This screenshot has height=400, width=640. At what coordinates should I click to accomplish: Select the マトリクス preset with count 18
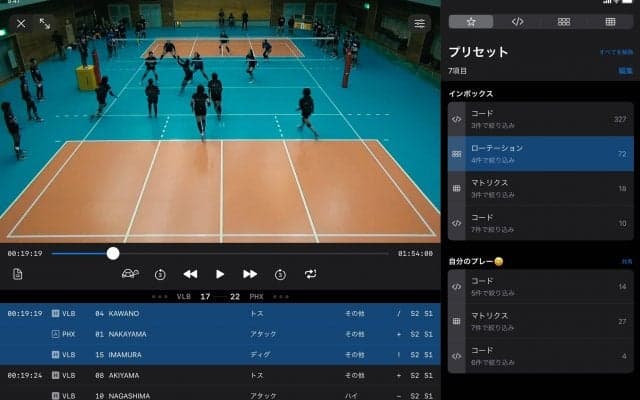pyautogui.click(x=540, y=188)
